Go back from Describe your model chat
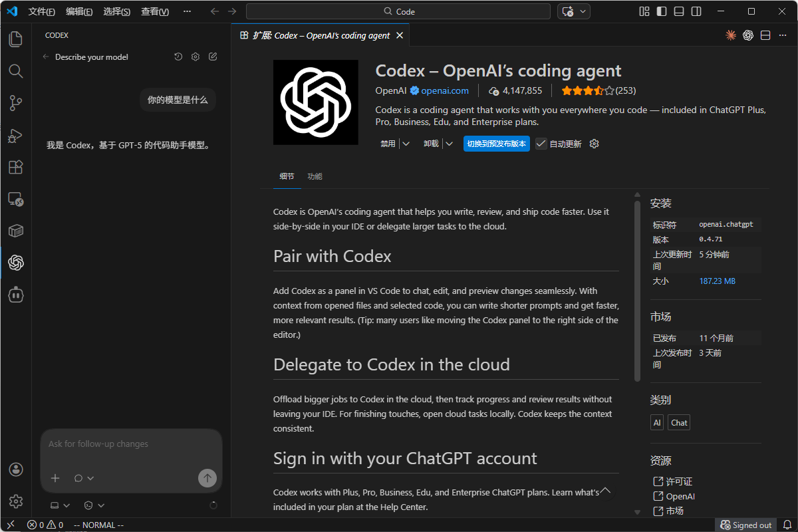The width and height of the screenshot is (798, 532). tap(46, 57)
